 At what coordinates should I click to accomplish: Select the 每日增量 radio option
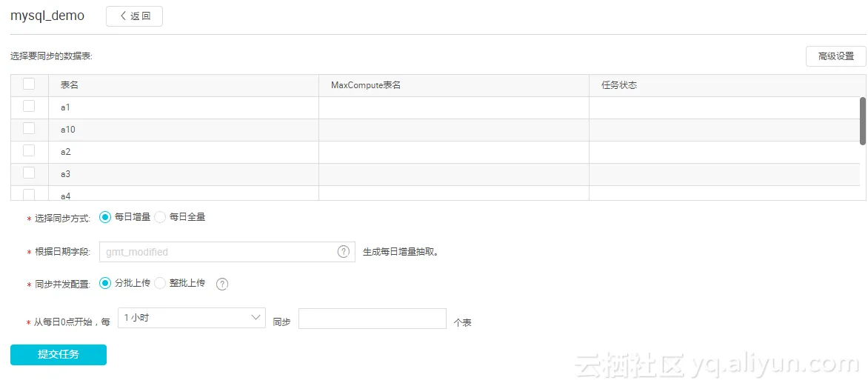pos(105,217)
